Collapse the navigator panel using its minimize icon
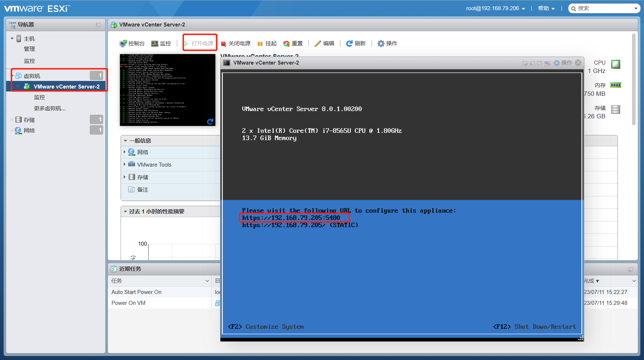644x360 pixels. (x=98, y=25)
